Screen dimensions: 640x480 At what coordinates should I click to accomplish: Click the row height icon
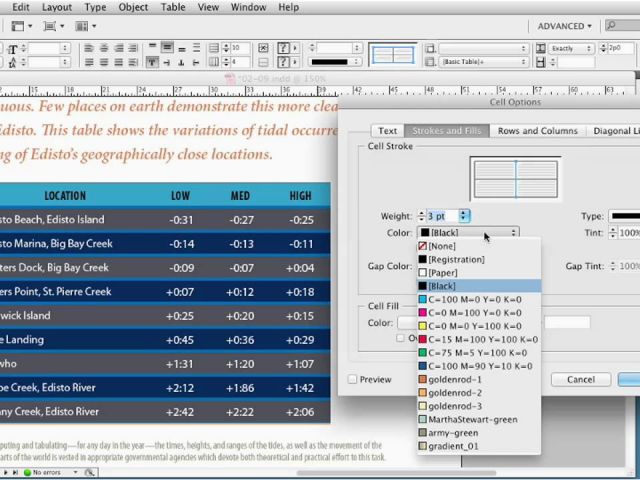coord(540,49)
